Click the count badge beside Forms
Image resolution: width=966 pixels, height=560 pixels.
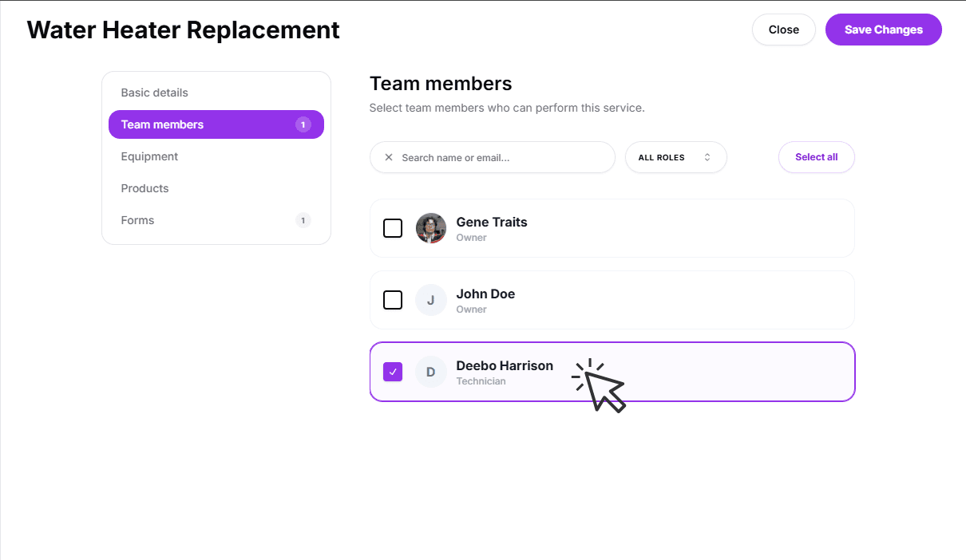(303, 220)
